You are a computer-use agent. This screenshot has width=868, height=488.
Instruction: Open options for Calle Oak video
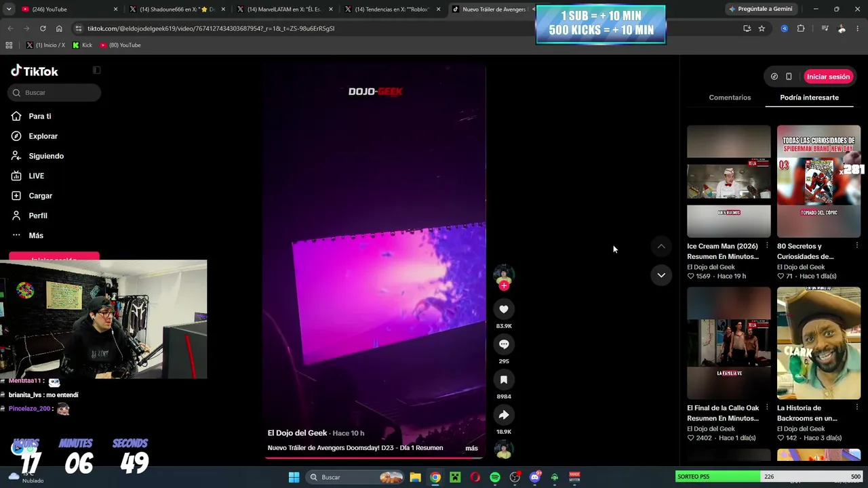click(767, 408)
